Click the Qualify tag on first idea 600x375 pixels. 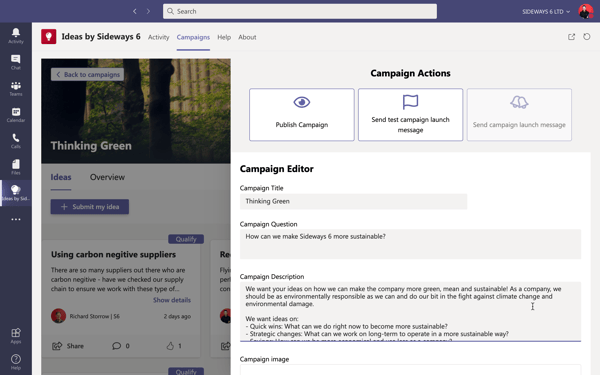tap(186, 239)
